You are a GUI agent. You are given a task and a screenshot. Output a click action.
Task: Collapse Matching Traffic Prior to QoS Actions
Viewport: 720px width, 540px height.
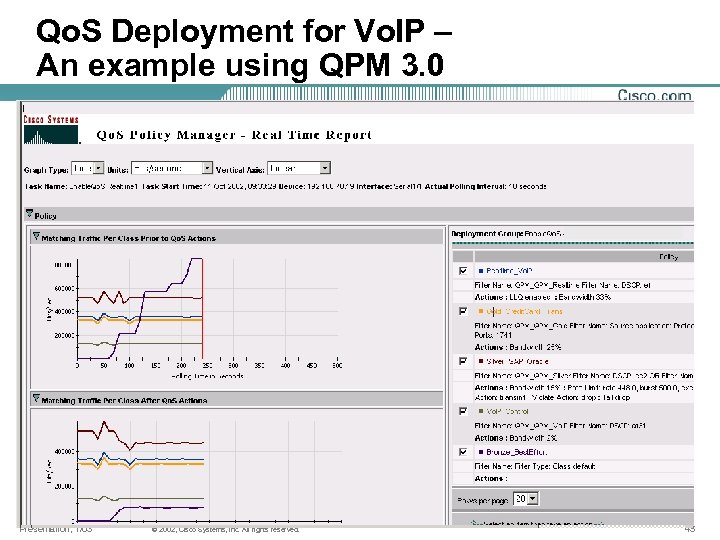pyautogui.click(x=36, y=237)
